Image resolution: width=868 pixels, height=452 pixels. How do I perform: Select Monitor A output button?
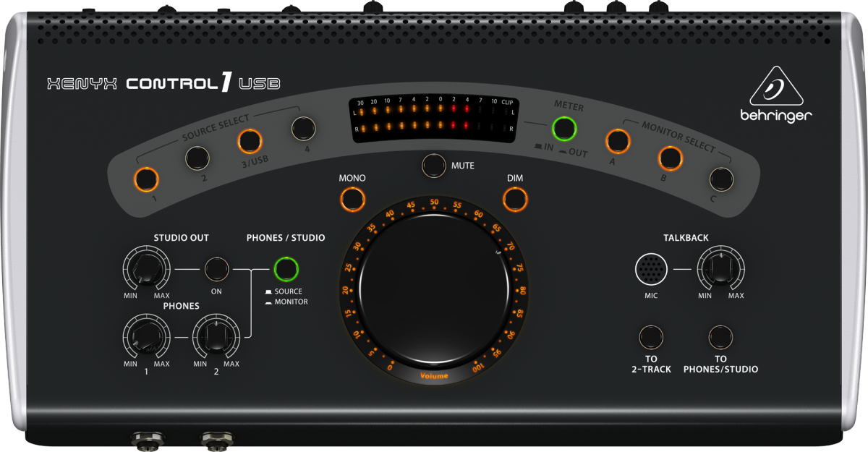(618, 140)
